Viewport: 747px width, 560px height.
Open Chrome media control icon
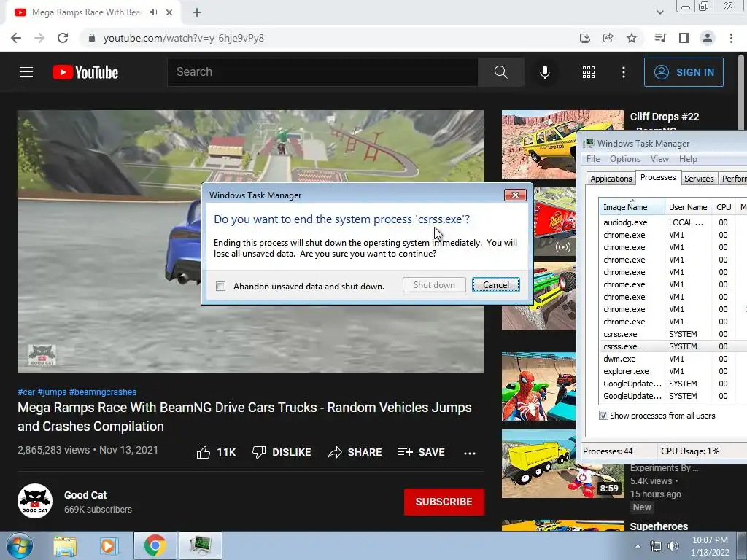[660, 38]
